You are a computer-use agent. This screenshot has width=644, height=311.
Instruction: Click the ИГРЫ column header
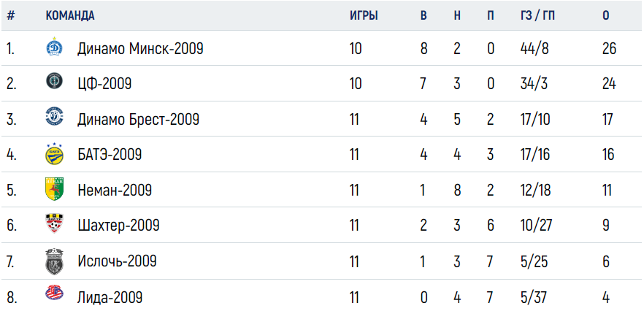tap(364, 15)
